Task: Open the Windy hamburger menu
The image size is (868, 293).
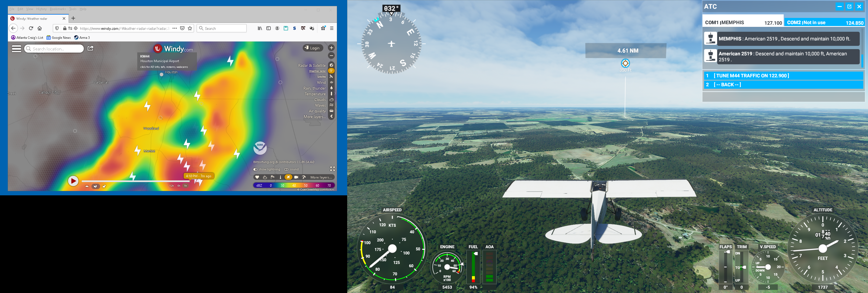Action: [x=16, y=49]
